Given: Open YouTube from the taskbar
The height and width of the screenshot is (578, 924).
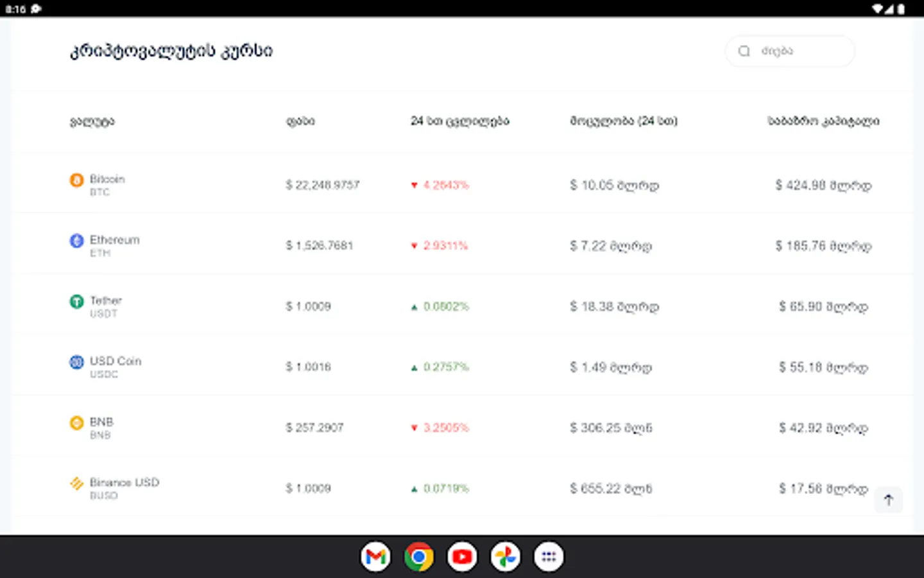Looking at the screenshot, I should tap(462, 557).
